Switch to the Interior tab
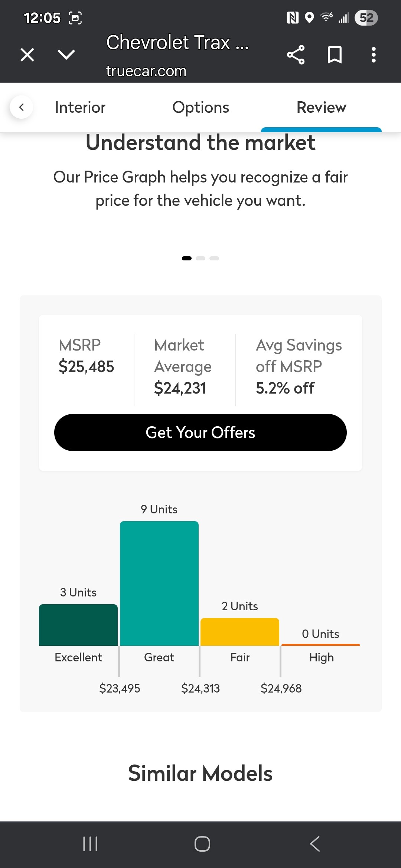 80,108
